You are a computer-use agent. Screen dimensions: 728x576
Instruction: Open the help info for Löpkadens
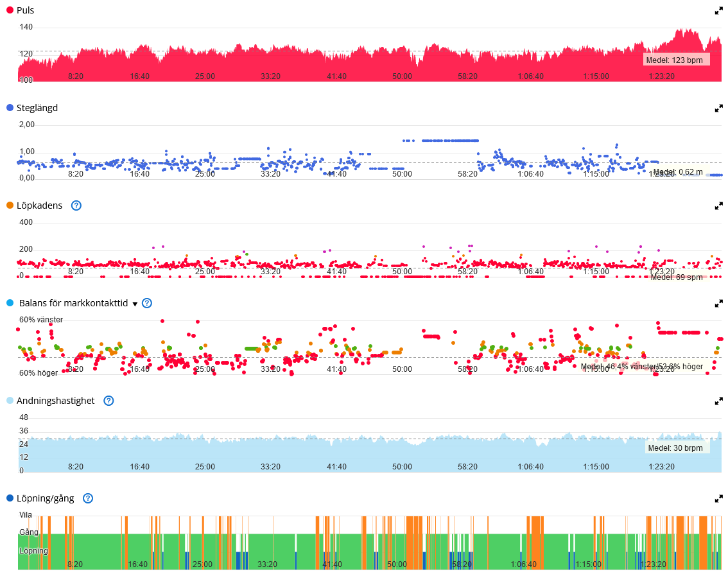(x=76, y=205)
